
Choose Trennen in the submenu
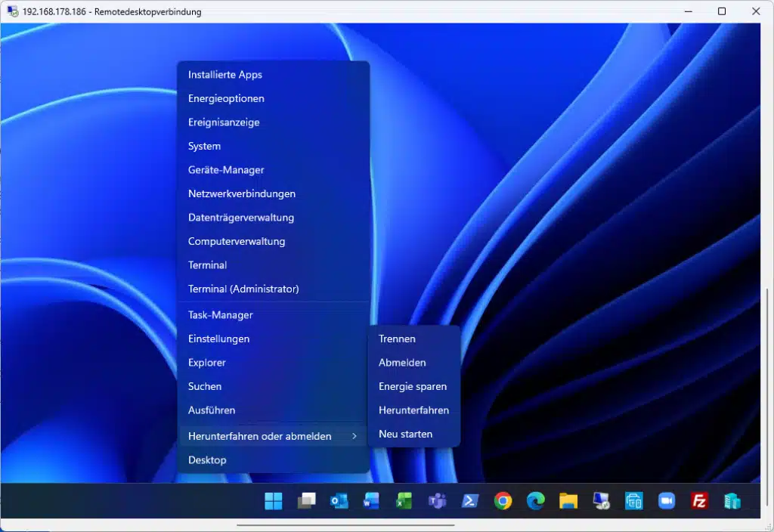413,339
